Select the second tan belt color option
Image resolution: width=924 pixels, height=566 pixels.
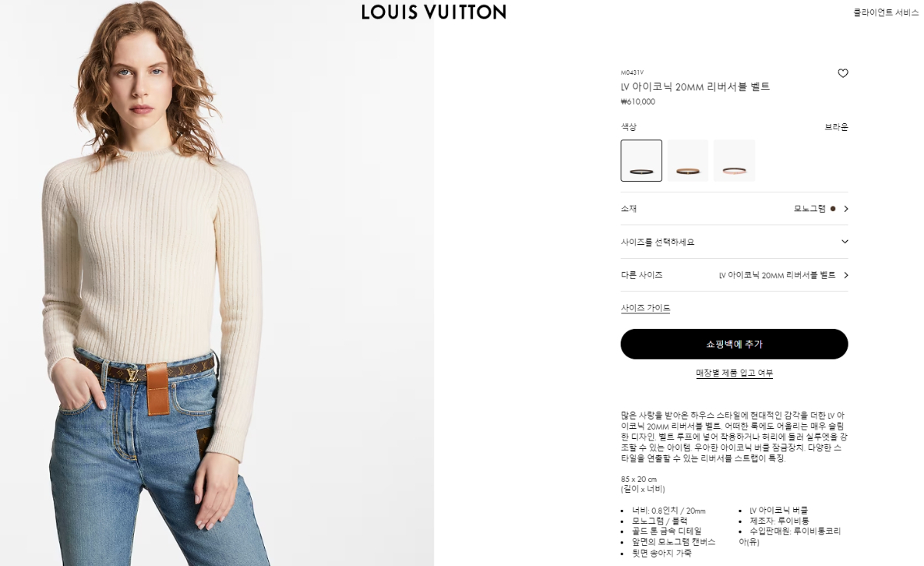(x=688, y=160)
